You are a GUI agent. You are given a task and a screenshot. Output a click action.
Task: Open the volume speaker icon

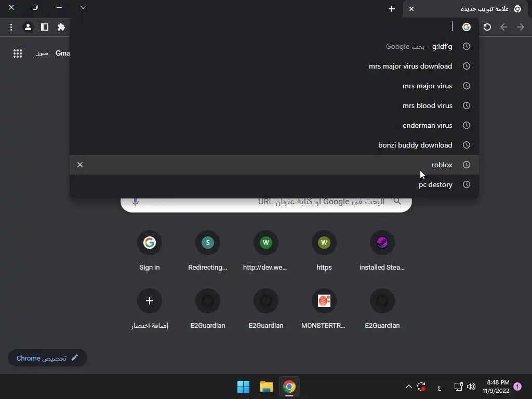coord(471,387)
